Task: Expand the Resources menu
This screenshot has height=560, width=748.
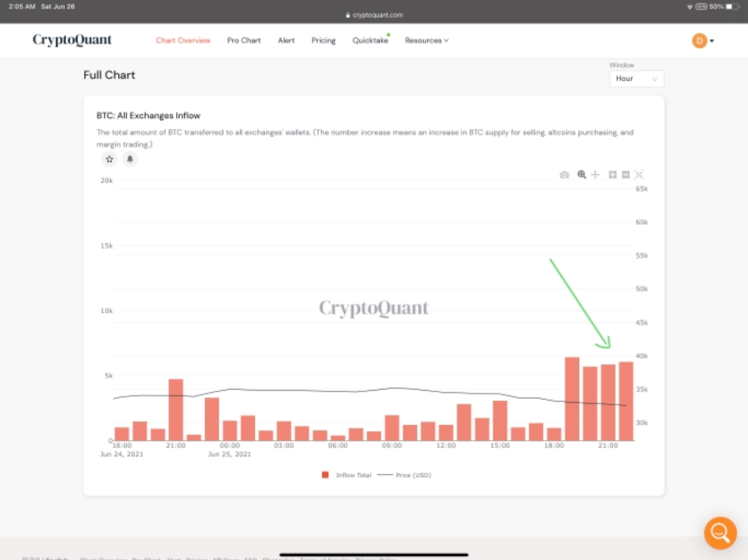Action: [427, 40]
